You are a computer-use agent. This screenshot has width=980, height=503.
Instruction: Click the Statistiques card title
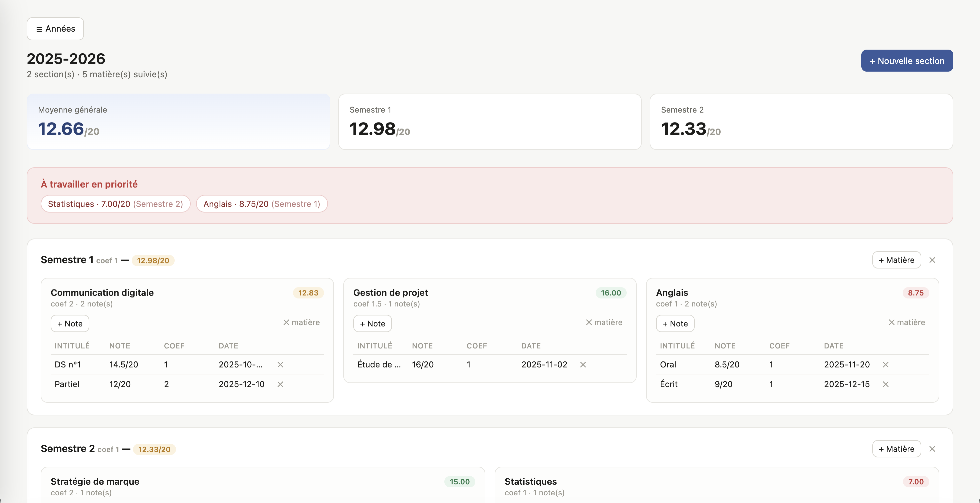click(531, 482)
